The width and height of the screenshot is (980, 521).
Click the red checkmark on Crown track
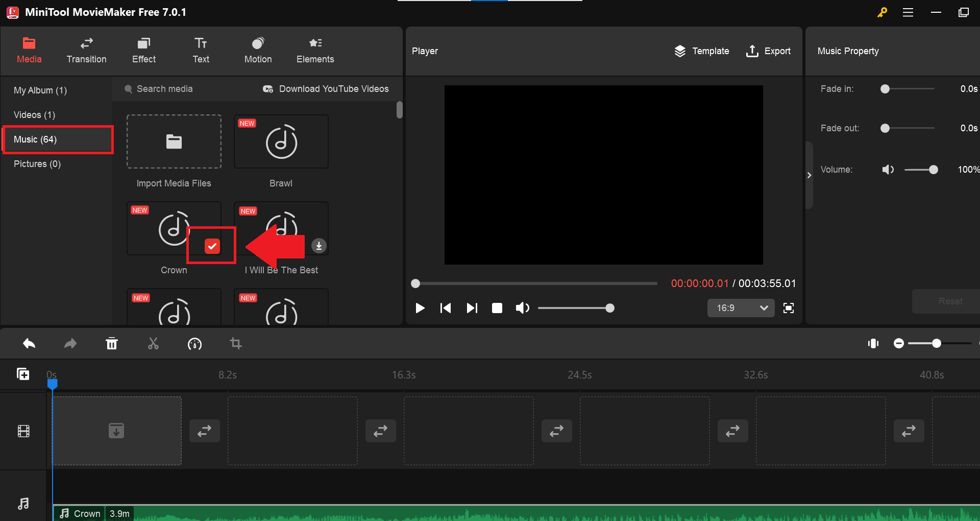point(212,246)
